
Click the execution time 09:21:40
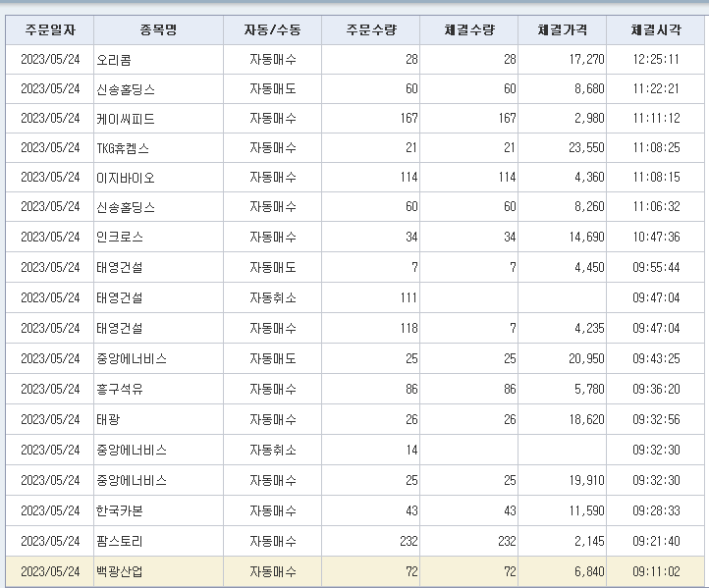[x=656, y=541]
